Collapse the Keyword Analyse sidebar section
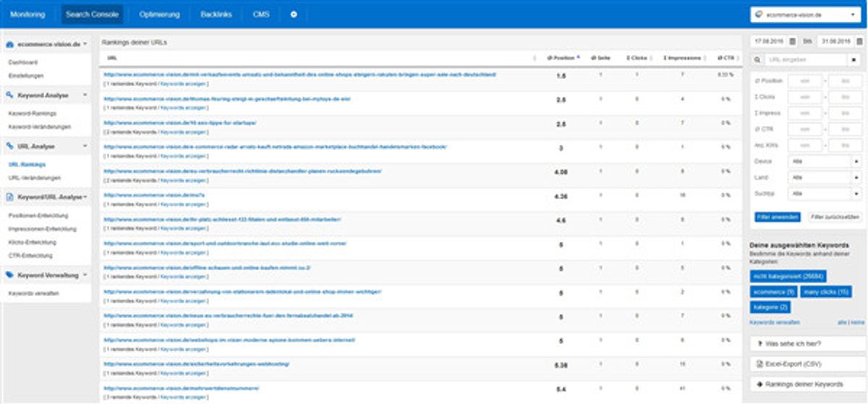The width and height of the screenshot is (868, 404). 85,95
